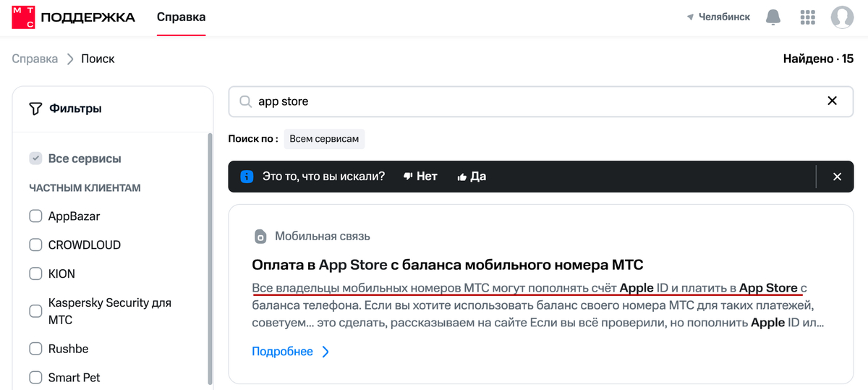The height and width of the screenshot is (390, 868).
Task: Check the KION filter
Action: (x=35, y=274)
